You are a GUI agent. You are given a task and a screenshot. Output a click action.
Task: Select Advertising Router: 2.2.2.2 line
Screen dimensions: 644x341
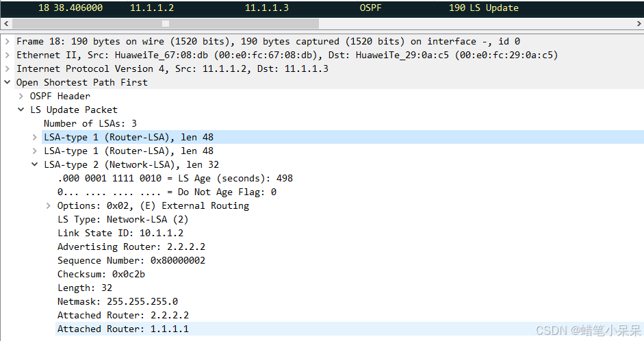131,247
